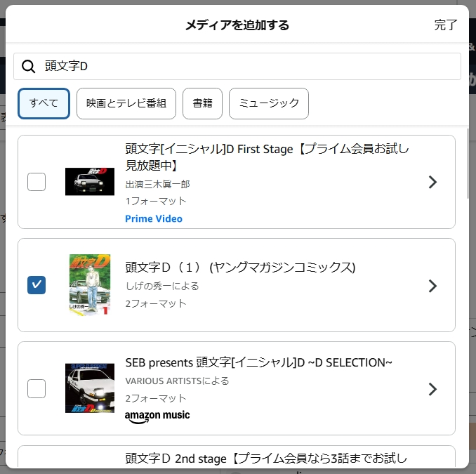
Task: Click the Prime Video label
Action: pyautogui.click(x=154, y=218)
